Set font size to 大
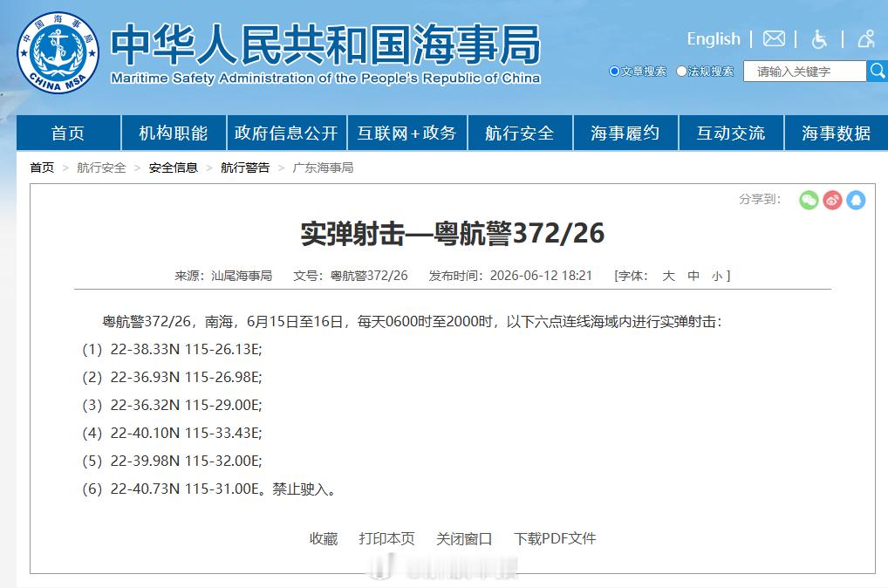Screen dimensions: 888x588 click(669, 276)
